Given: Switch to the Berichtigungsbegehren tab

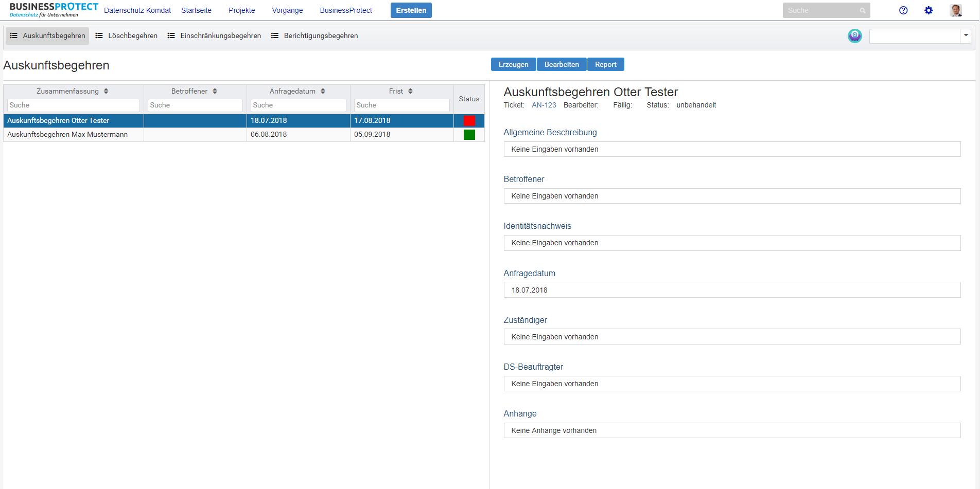Looking at the screenshot, I should [x=314, y=35].
